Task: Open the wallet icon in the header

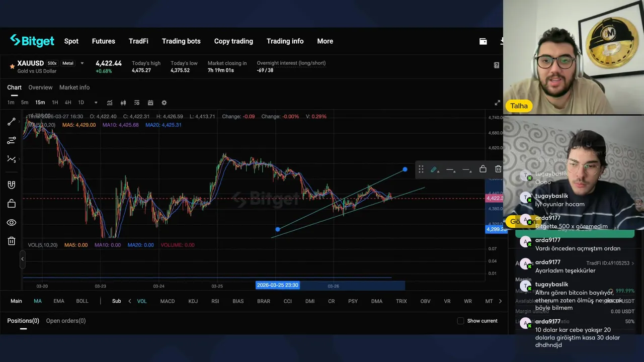Action: [x=483, y=41]
